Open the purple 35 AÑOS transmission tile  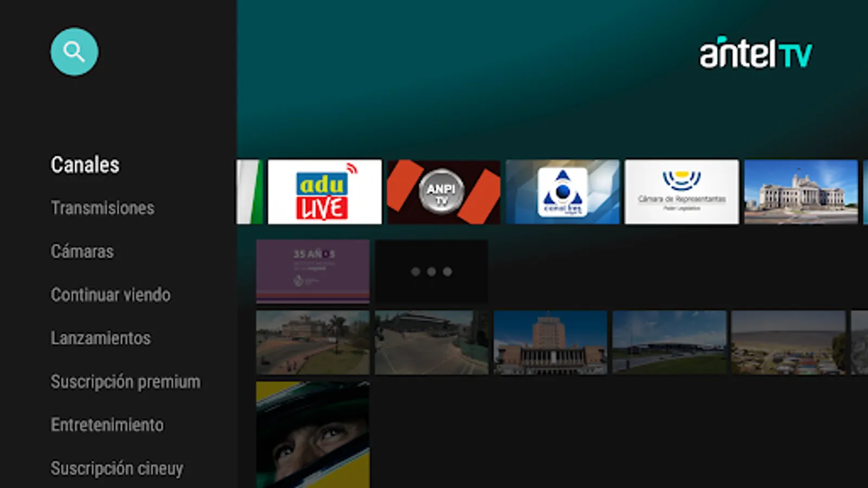pos(313,272)
